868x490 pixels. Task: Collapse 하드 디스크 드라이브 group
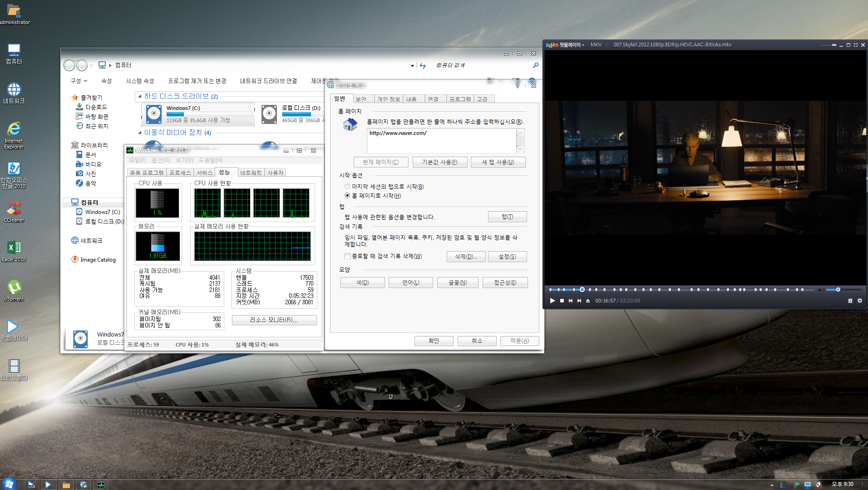pyautogui.click(x=140, y=96)
